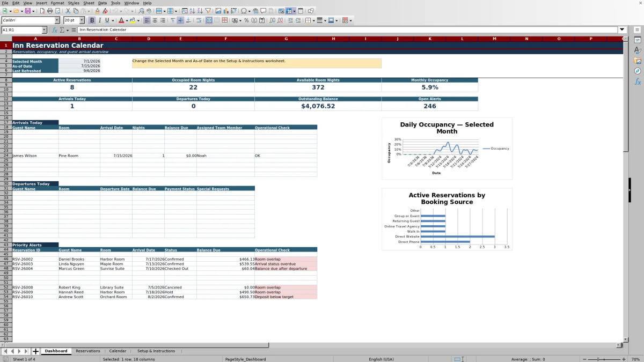
Task: Open the sidebar Gallery panel icon
Action: [x=638, y=61]
